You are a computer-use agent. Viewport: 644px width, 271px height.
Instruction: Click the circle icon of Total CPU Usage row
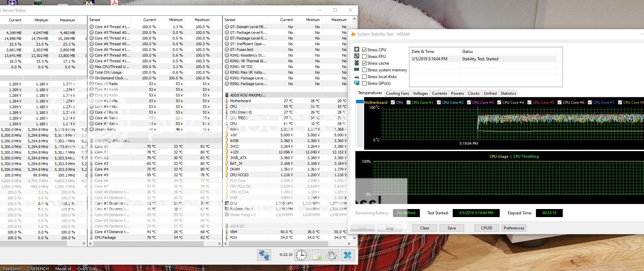92,72
